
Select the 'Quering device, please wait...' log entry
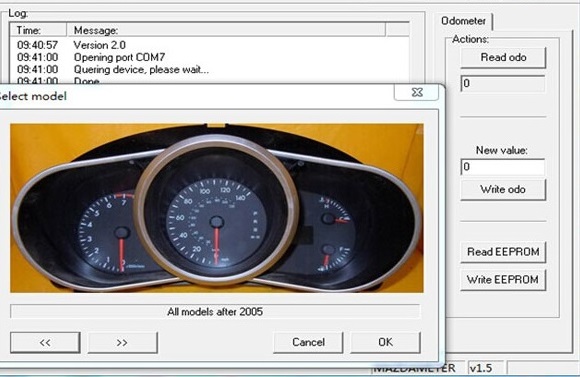[x=209, y=70]
